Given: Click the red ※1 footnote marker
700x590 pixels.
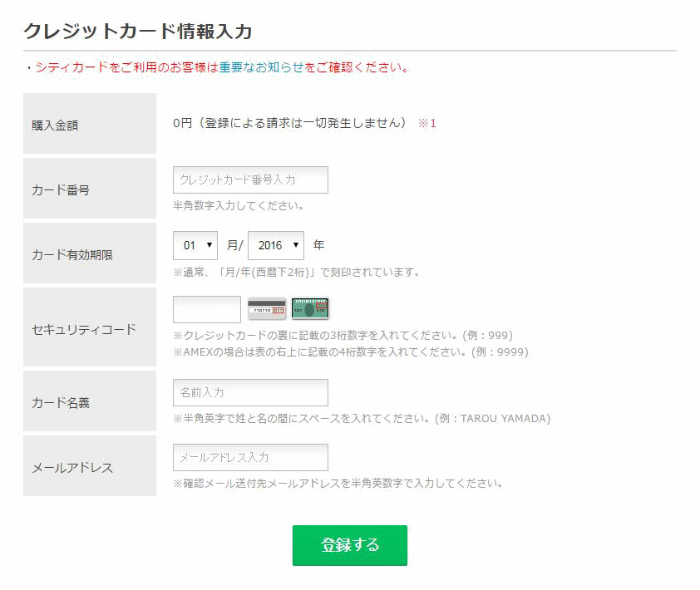Looking at the screenshot, I should [426, 123].
